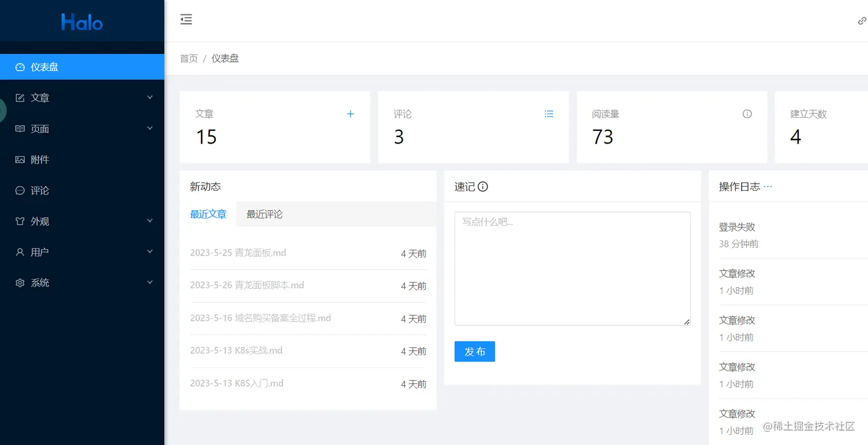Click the picture icon beside 附件
868x445 pixels.
pyautogui.click(x=20, y=160)
